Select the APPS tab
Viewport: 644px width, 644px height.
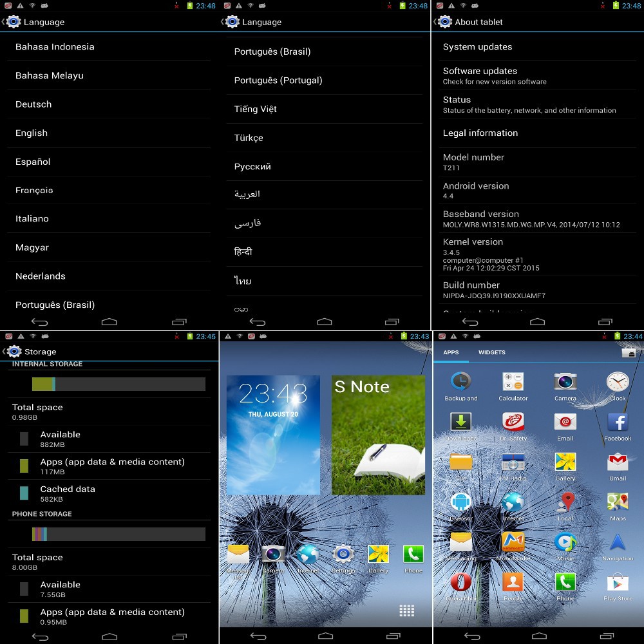tap(451, 352)
